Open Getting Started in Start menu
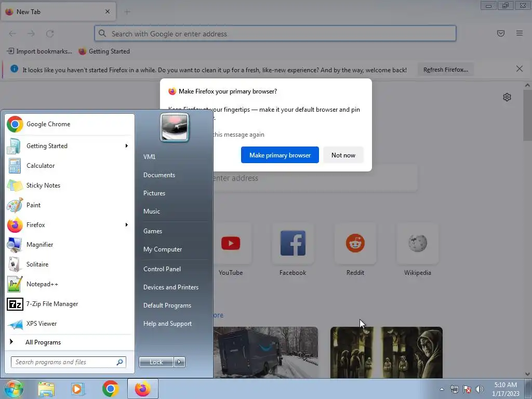Image resolution: width=532 pixels, height=399 pixels. [x=69, y=146]
